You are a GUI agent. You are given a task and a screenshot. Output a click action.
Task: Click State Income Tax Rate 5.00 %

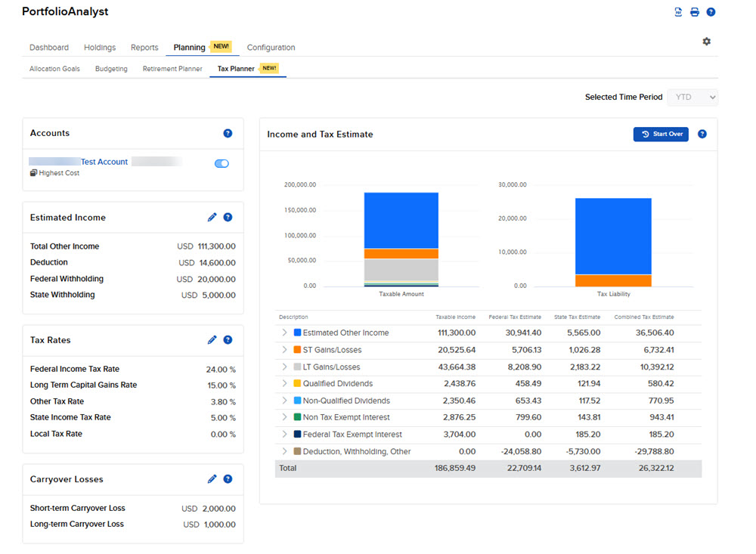pyautogui.click(x=223, y=417)
